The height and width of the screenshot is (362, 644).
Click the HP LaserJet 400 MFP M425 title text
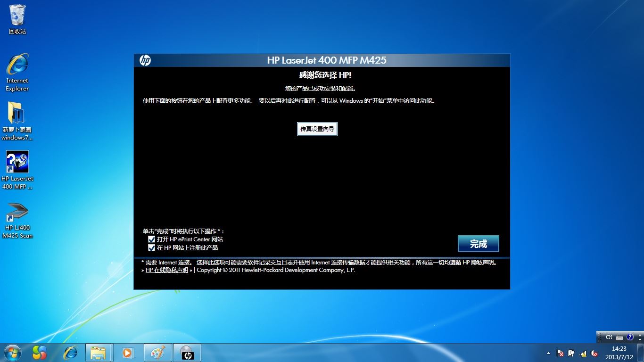point(327,60)
